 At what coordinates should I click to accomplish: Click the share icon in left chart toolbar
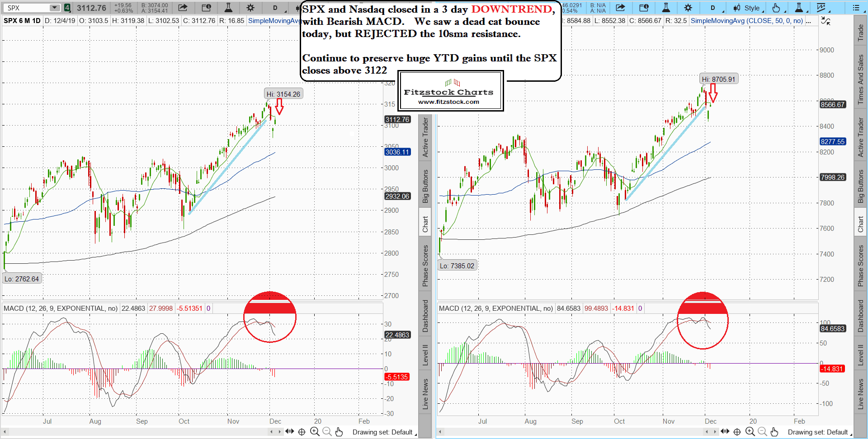click(x=183, y=8)
